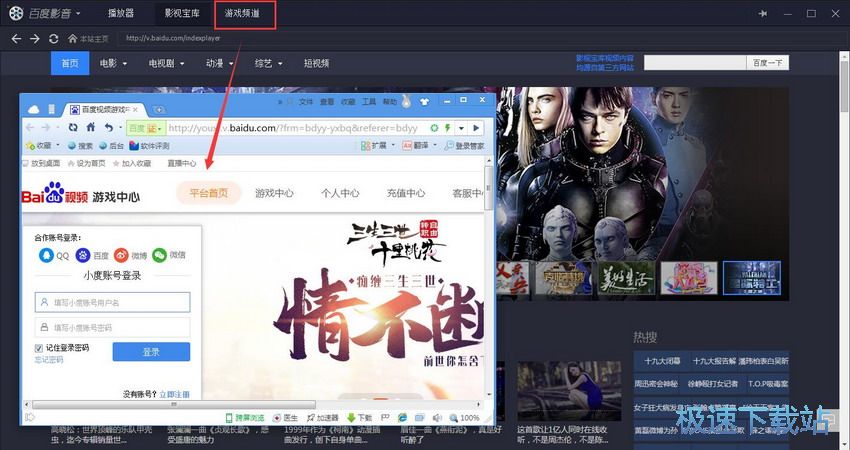Click the mobile phone icon in browser tab strip
Screen dimensions: 850x450
51,110
